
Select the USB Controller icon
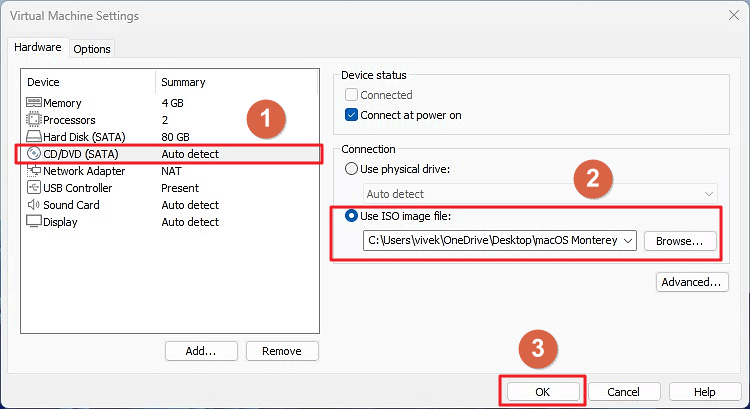click(33, 188)
